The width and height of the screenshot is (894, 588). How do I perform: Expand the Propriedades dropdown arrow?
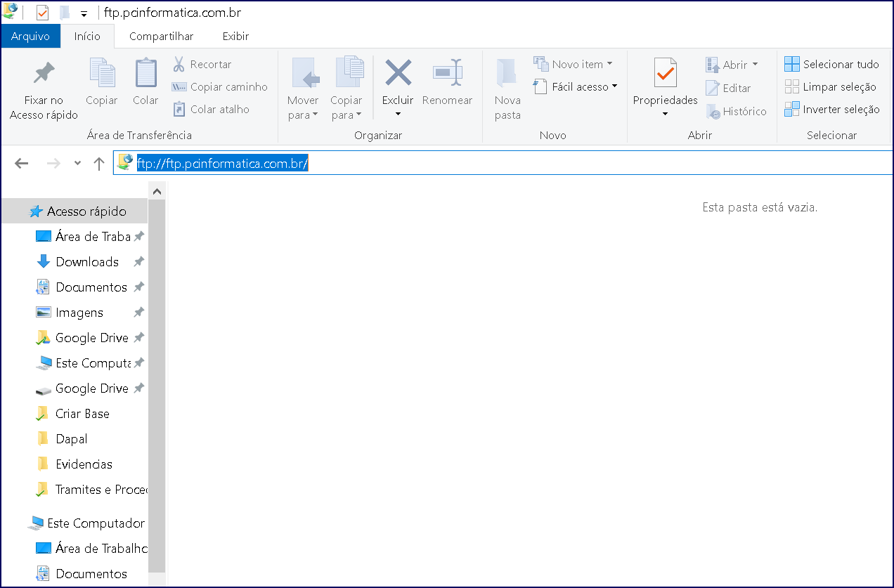click(x=665, y=114)
